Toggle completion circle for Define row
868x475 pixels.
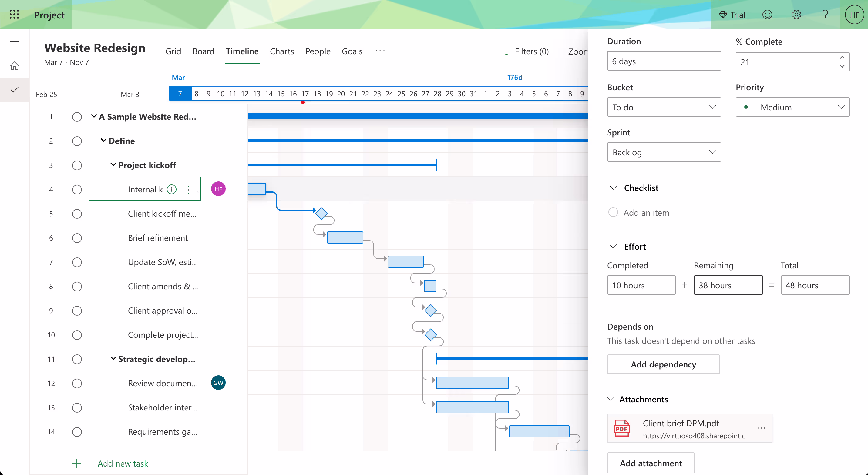coord(77,141)
